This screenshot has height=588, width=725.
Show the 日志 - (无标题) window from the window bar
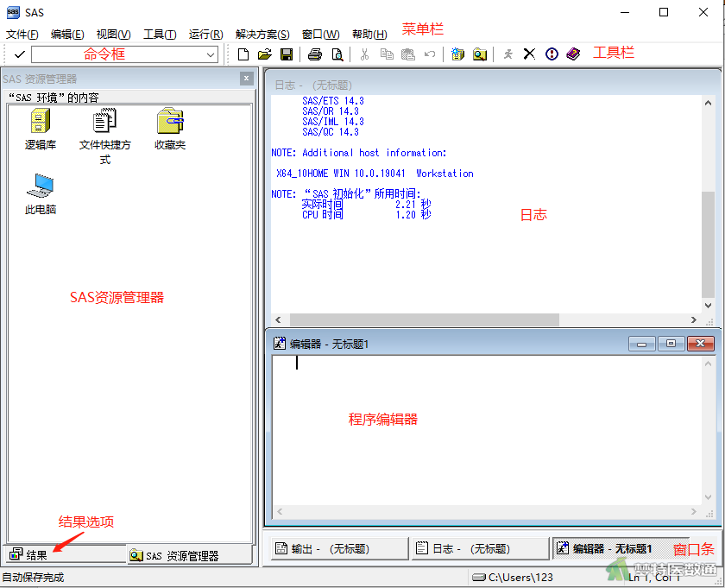pos(480,548)
